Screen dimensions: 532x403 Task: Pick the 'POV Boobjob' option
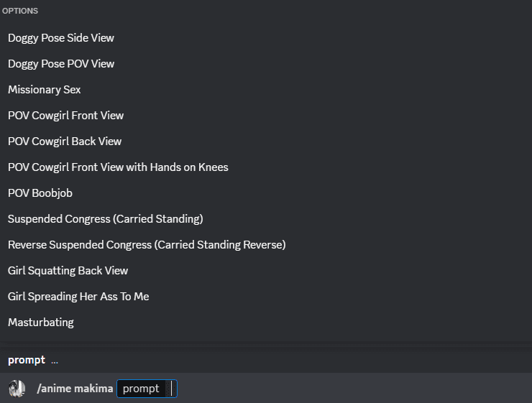(x=40, y=193)
